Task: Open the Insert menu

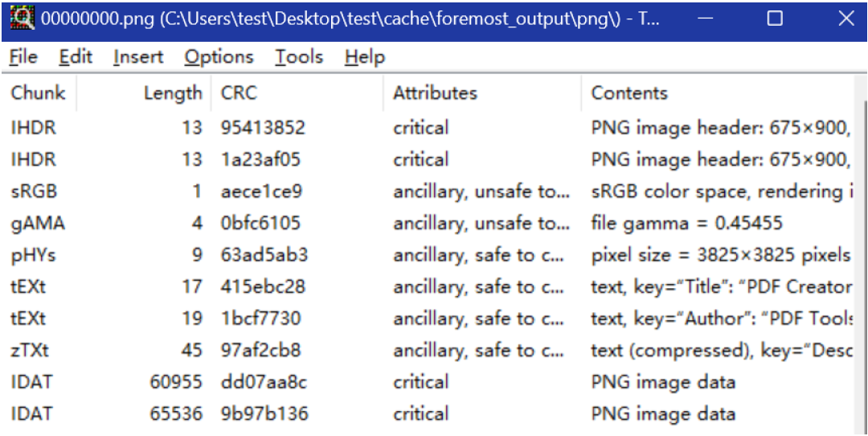Action: (138, 57)
